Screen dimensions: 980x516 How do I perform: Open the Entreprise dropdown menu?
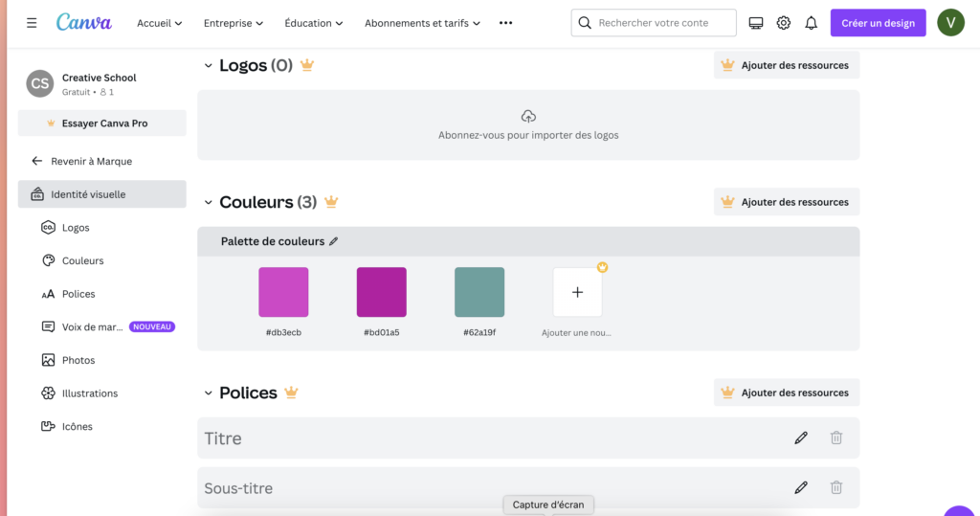[234, 23]
